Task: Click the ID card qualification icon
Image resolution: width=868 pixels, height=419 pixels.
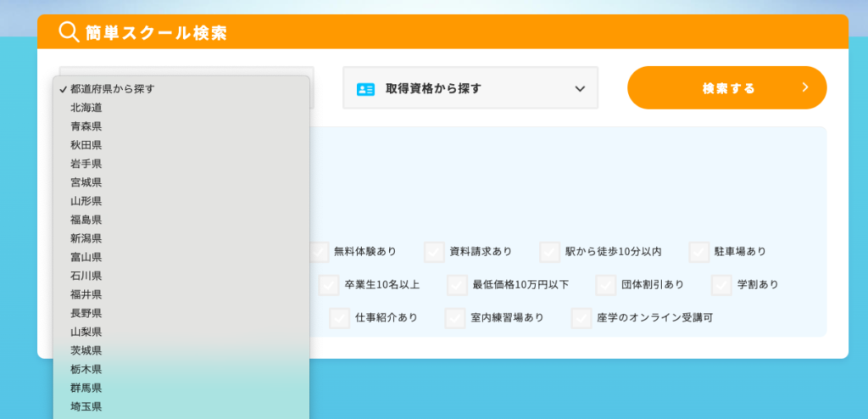Action: [x=365, y=89]
